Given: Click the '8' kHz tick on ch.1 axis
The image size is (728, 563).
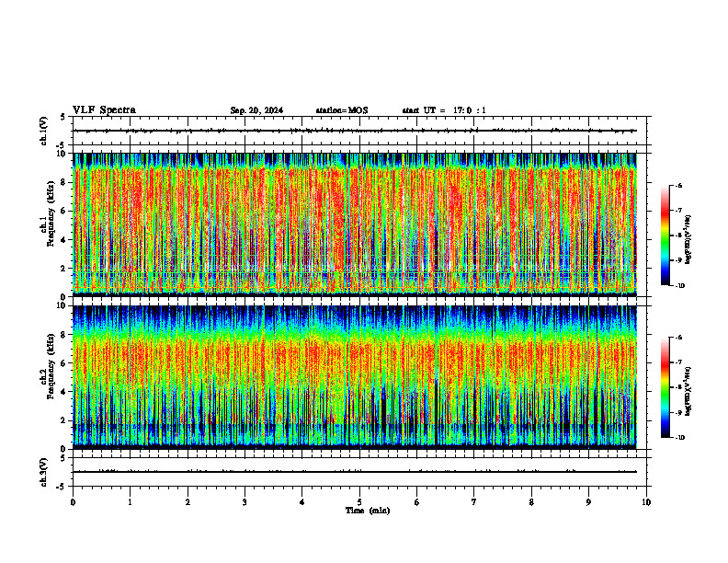Looking at the screenshot, I should tap(63, 182).
